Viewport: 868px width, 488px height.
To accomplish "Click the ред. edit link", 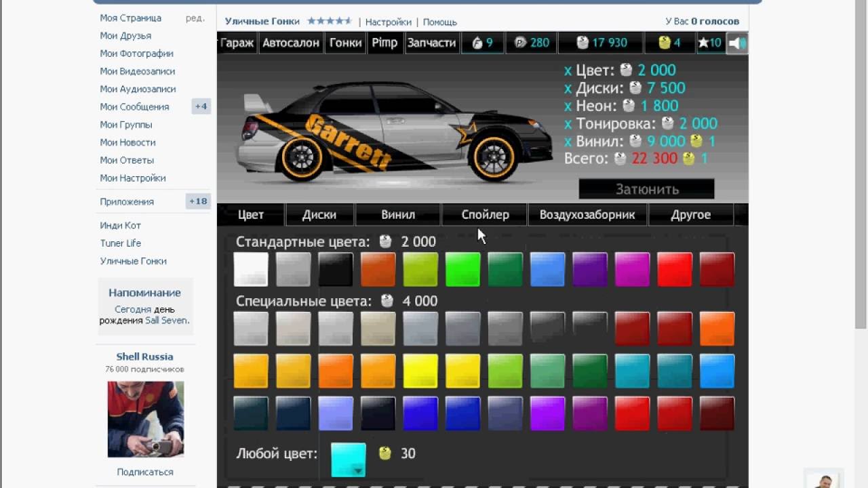I will 195,18.
